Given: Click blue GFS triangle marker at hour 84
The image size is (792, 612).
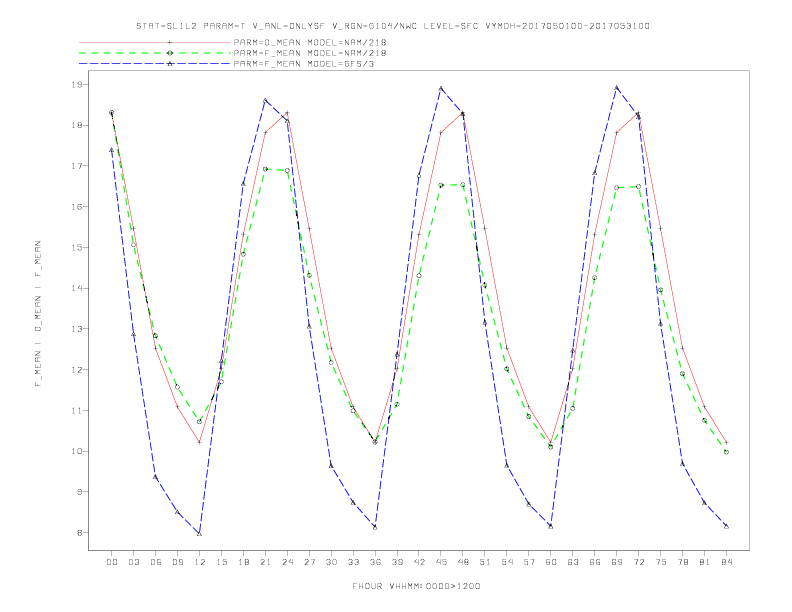Looking at the screenshot, I should pos(726,526).
